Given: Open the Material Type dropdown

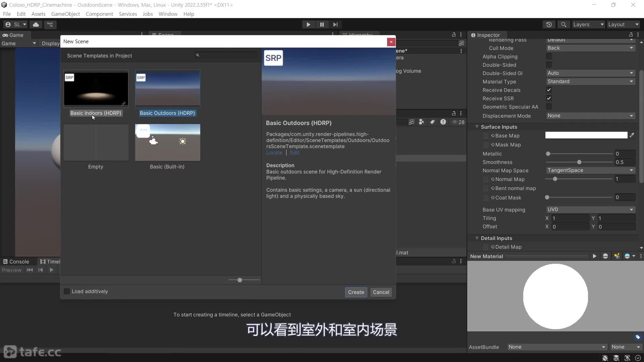Looking at the screenshot, I should (x=590, y=81).
